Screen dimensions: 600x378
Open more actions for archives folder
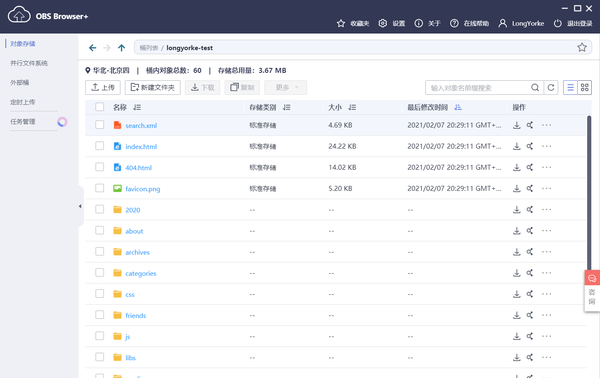click(x=546, y=252)
